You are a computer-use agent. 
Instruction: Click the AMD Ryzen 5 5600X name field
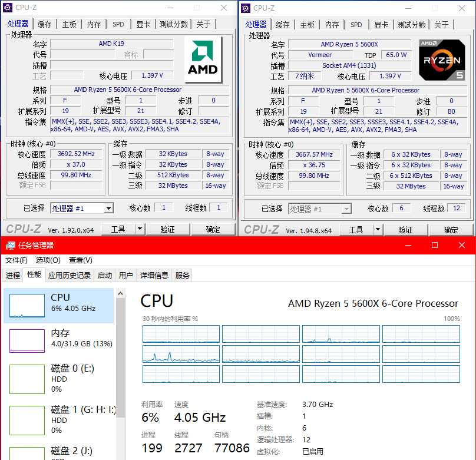349,44
